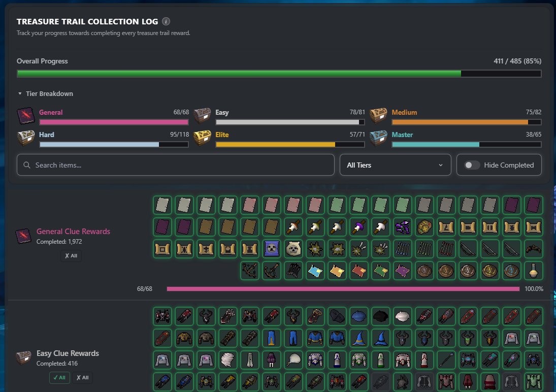Select the light blue teleport scroll icon

(315, 271)
